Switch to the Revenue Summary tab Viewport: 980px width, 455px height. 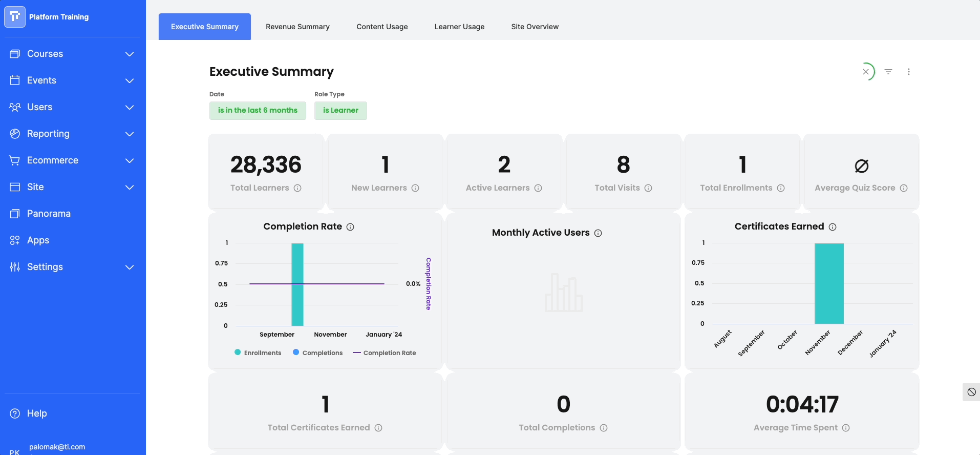coord(297,27)
